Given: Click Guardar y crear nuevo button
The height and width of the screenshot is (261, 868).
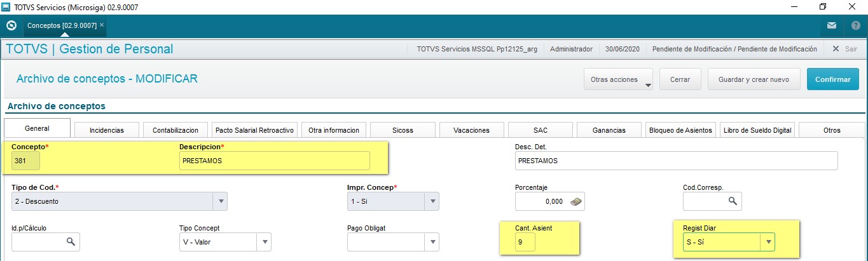Looking at the screenshot, I should 754,79.
